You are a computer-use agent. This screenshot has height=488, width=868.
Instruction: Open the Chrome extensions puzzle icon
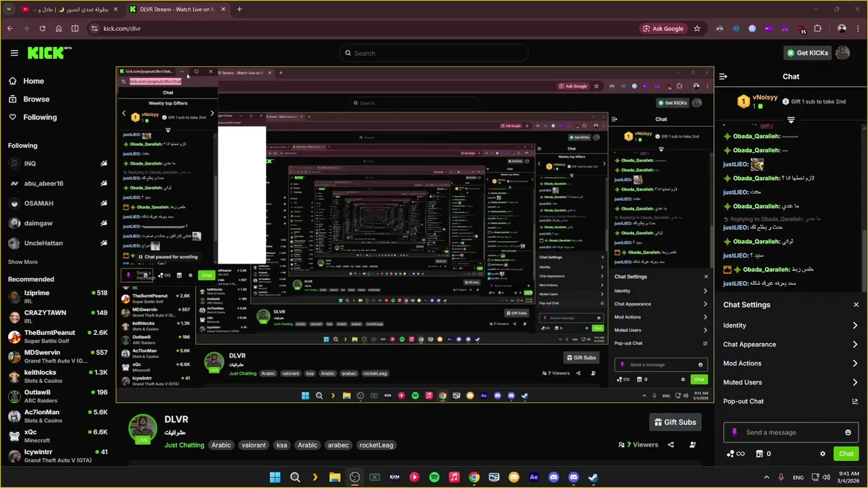tap(817, 28)
